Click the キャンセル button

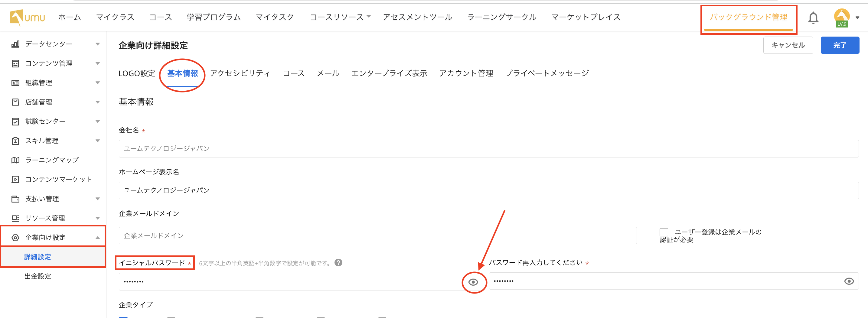click(x=788, y=45)
